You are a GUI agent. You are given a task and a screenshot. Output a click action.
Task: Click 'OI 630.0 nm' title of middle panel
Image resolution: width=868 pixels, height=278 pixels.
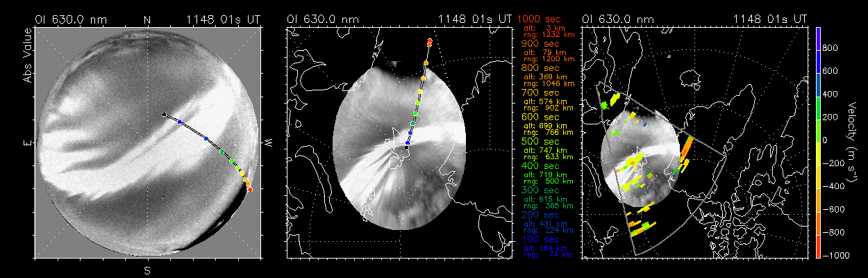point(323,20)
